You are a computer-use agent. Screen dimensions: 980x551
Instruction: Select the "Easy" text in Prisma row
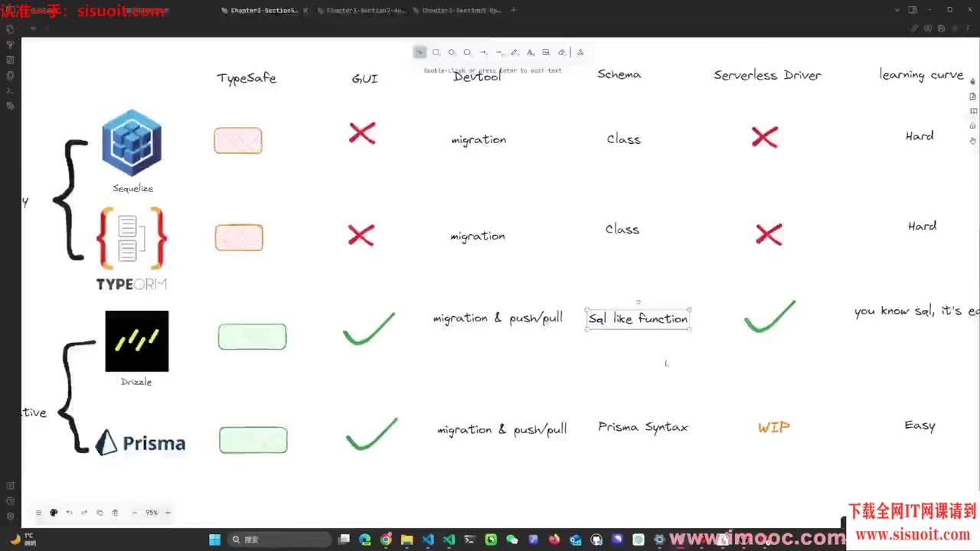920,425
